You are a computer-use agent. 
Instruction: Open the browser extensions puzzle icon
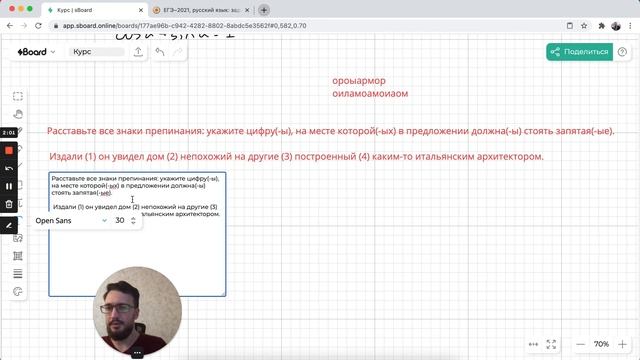(x=601, y=26)
